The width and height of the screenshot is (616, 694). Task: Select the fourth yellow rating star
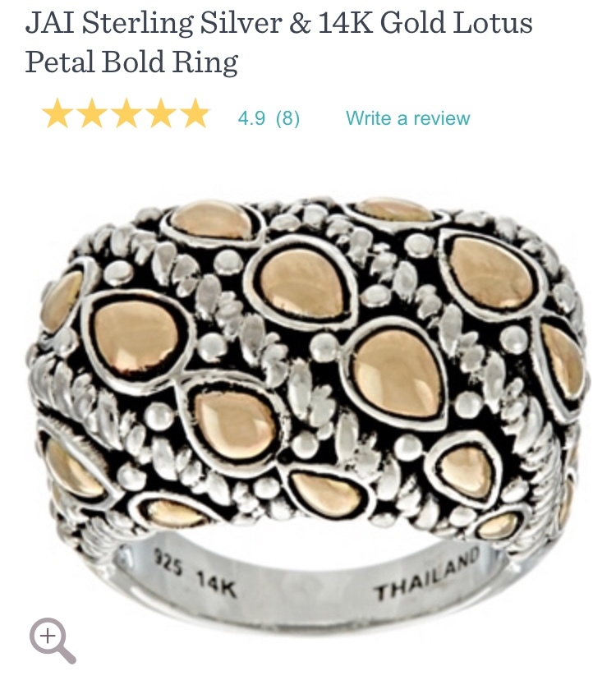pos(161,113)
